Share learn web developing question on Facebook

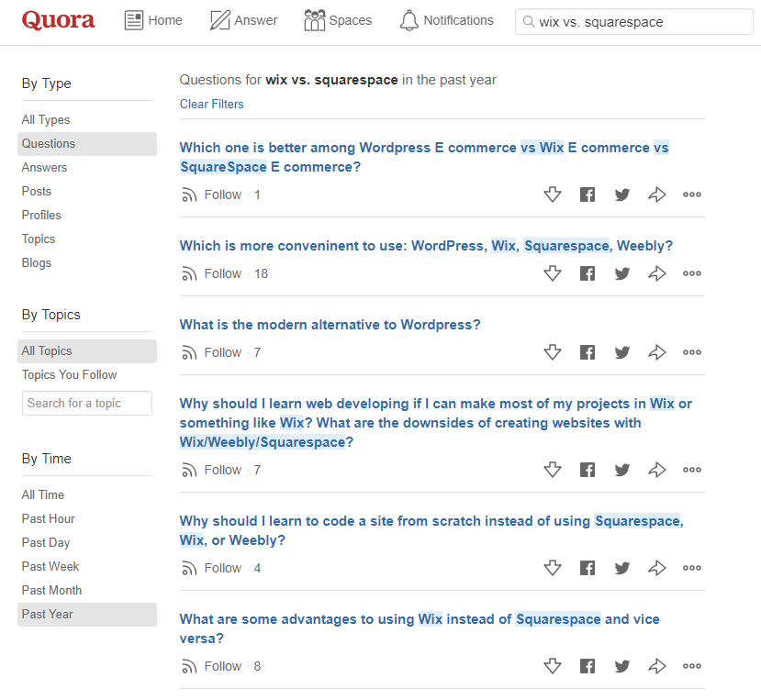pos(588,470)
